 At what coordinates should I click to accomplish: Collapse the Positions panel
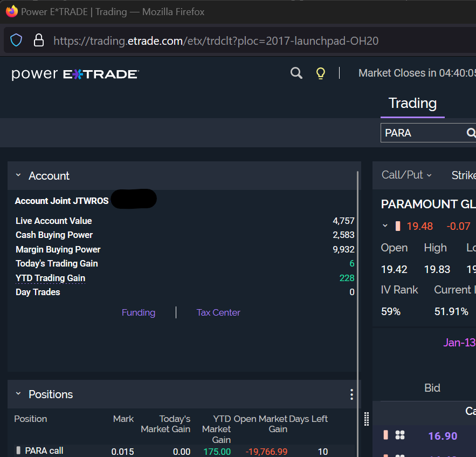click(18, 394)
